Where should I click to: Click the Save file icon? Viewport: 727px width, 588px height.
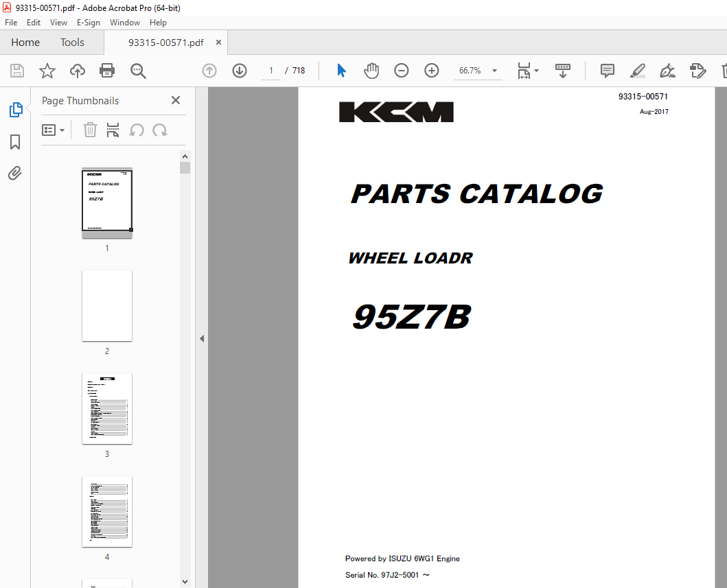click(17, 71)
